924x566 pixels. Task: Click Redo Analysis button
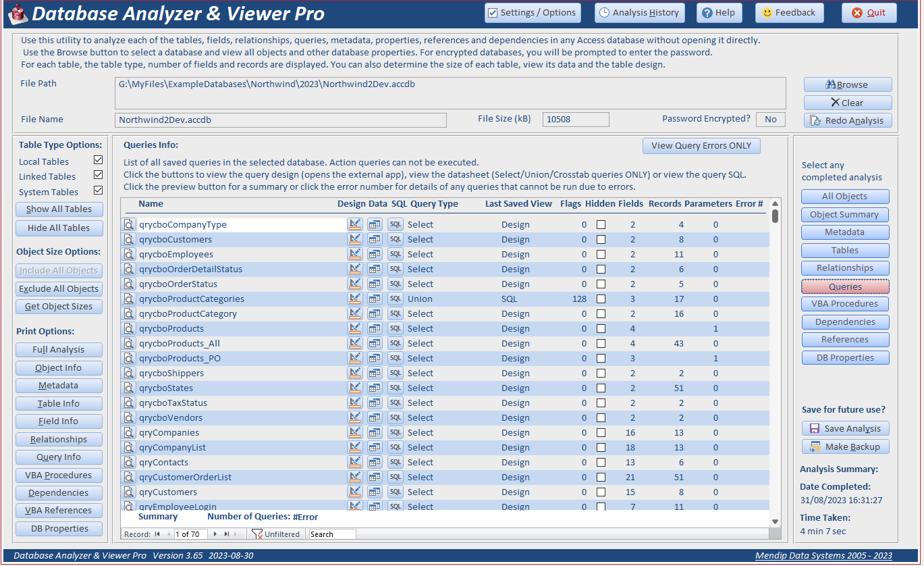[848, 121]
